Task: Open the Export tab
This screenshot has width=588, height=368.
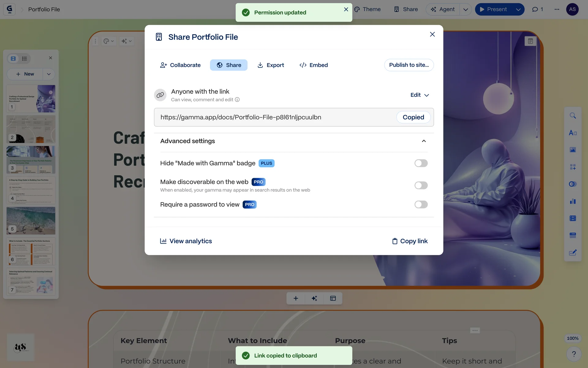Action: [x=271, y=65]
